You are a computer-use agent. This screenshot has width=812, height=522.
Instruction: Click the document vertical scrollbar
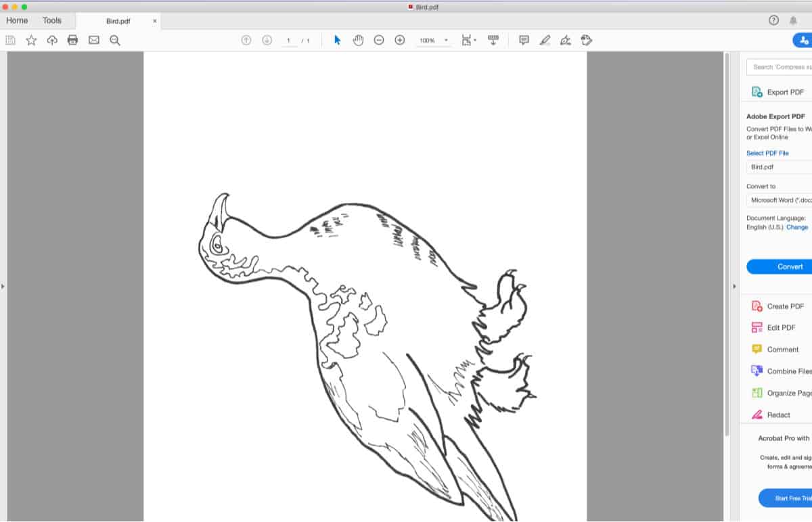click(x=727, y=243)
